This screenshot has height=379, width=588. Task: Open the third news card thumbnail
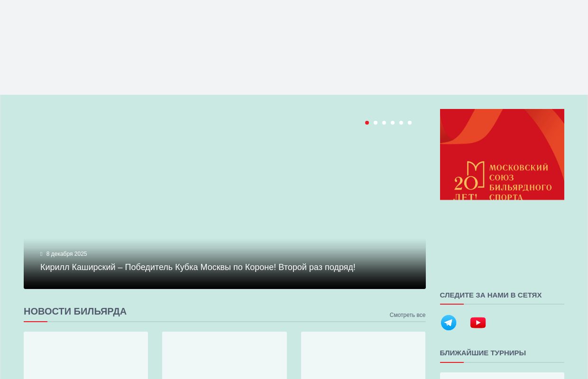pos(363,355)
